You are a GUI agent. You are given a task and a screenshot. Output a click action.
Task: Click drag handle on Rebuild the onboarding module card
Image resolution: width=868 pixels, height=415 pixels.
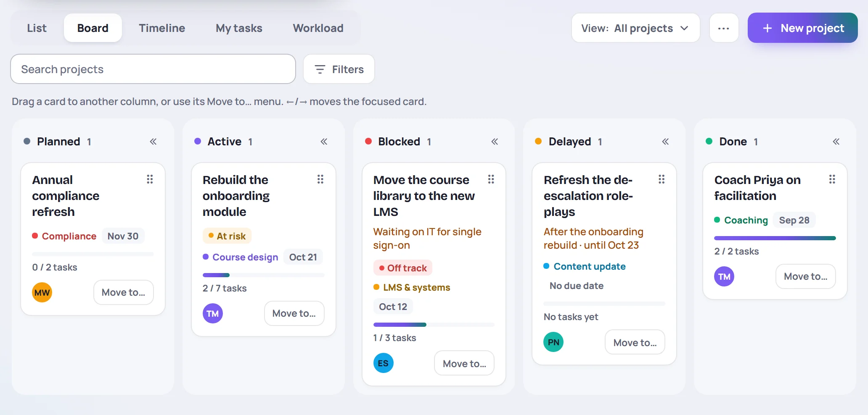(320, 179)
